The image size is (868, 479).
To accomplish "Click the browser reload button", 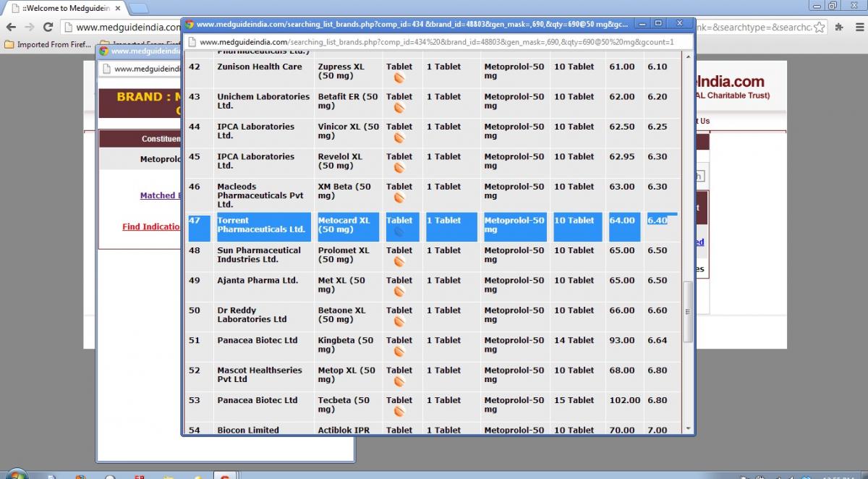I will click(x=48, y=27).
